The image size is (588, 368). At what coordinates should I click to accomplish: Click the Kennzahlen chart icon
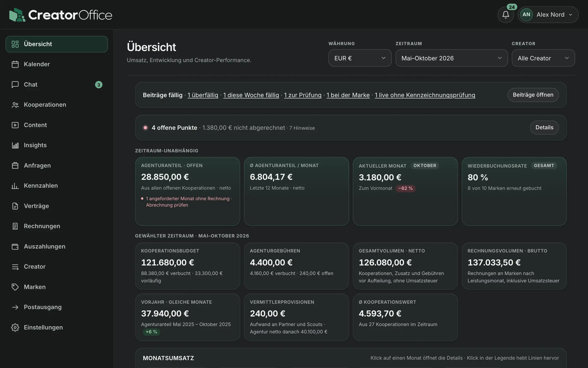pyautogui.click(x=15, y=186)
